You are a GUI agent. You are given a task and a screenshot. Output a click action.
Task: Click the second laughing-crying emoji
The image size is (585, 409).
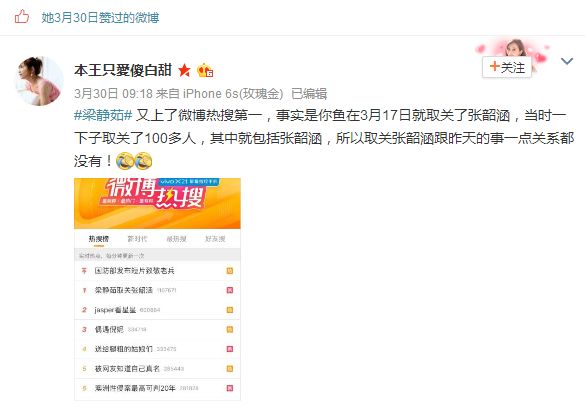click(x=143, y=161)
